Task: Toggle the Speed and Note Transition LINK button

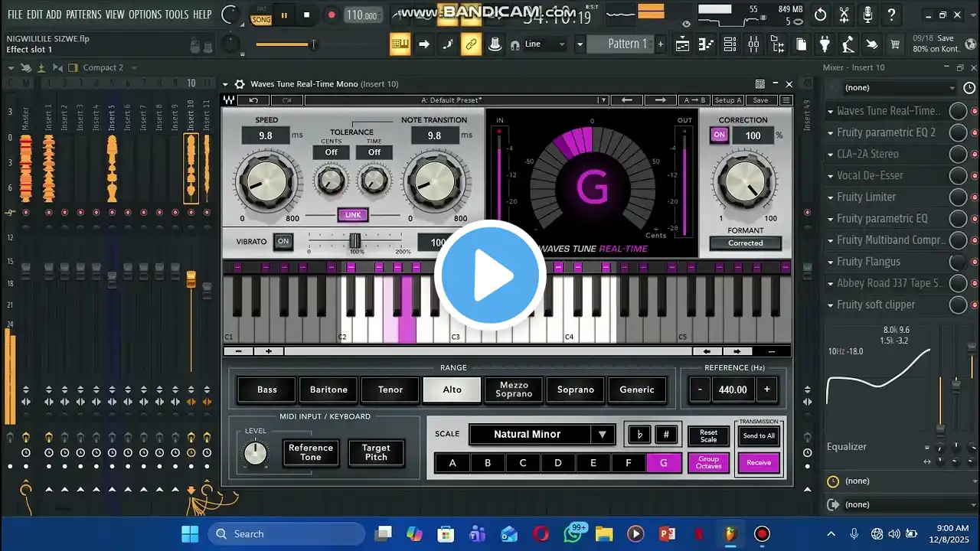Action: click(x=353, y=215)
